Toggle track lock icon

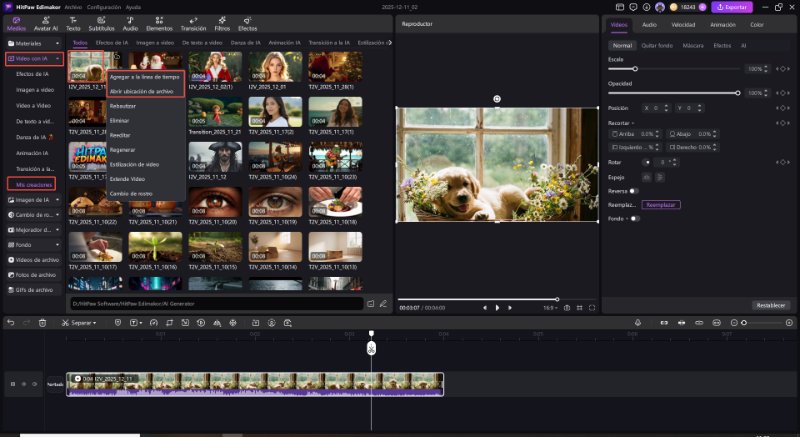pos(13,384)
